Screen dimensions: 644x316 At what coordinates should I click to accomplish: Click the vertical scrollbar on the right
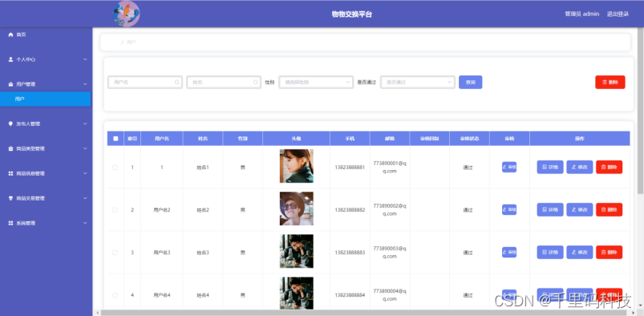(640, 111)
